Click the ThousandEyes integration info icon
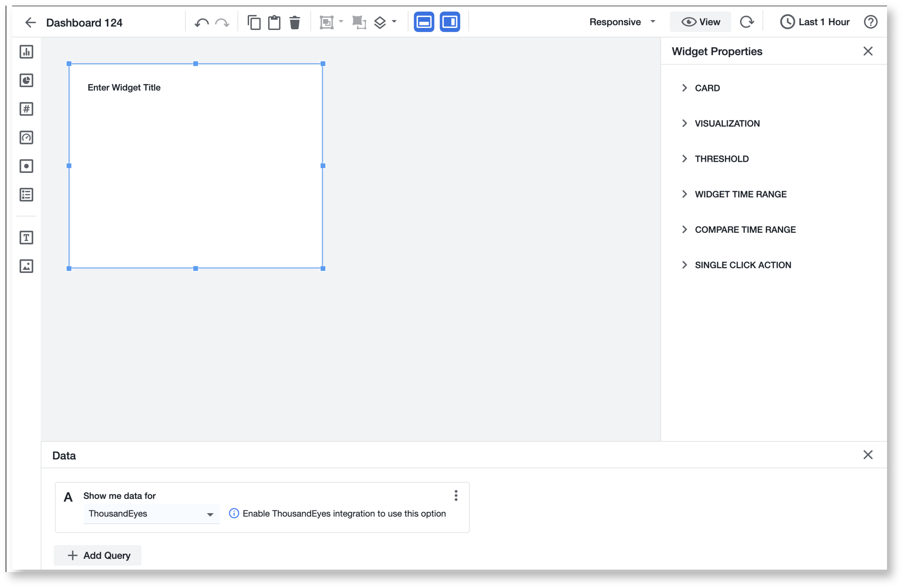Viewport: 903px width, 588px height. tap(234, 513)
